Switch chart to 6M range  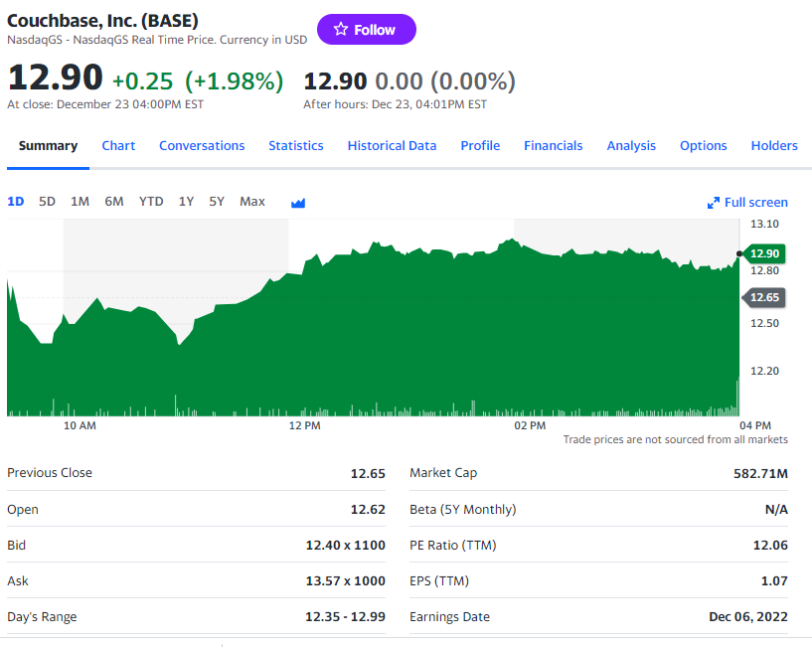click(114, 202)
